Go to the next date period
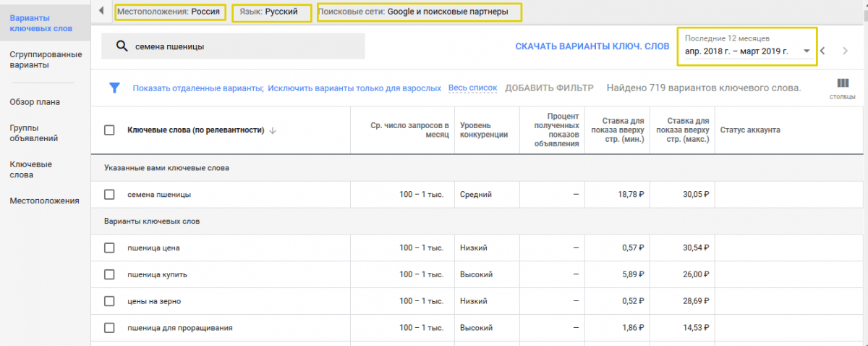This screenshot has width=868, height=346. 845,51
